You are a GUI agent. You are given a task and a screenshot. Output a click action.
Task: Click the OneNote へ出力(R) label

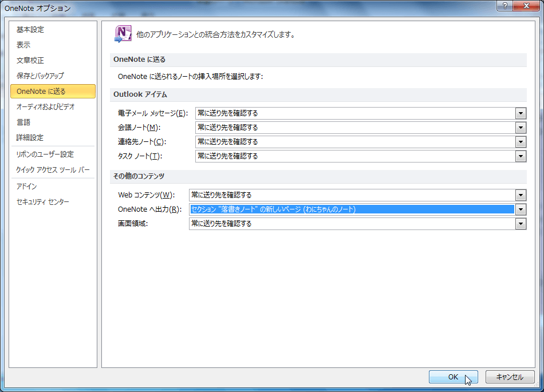coord(150,209)
